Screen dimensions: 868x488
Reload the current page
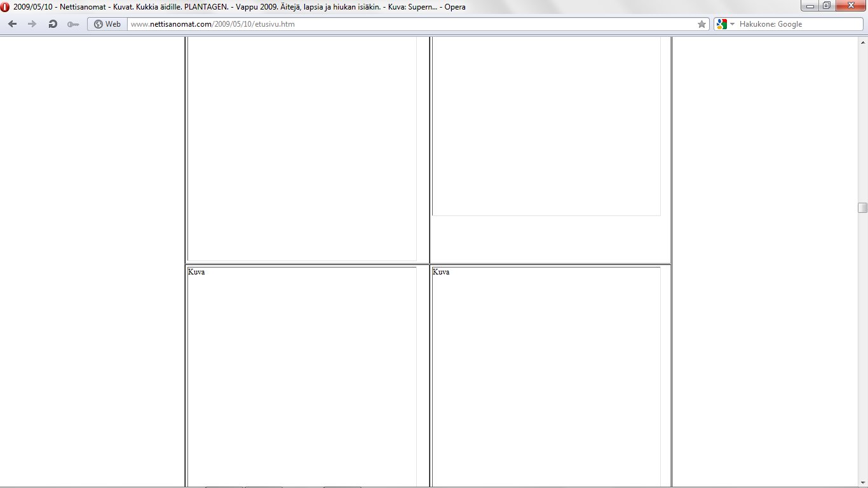tap(53, 24)
